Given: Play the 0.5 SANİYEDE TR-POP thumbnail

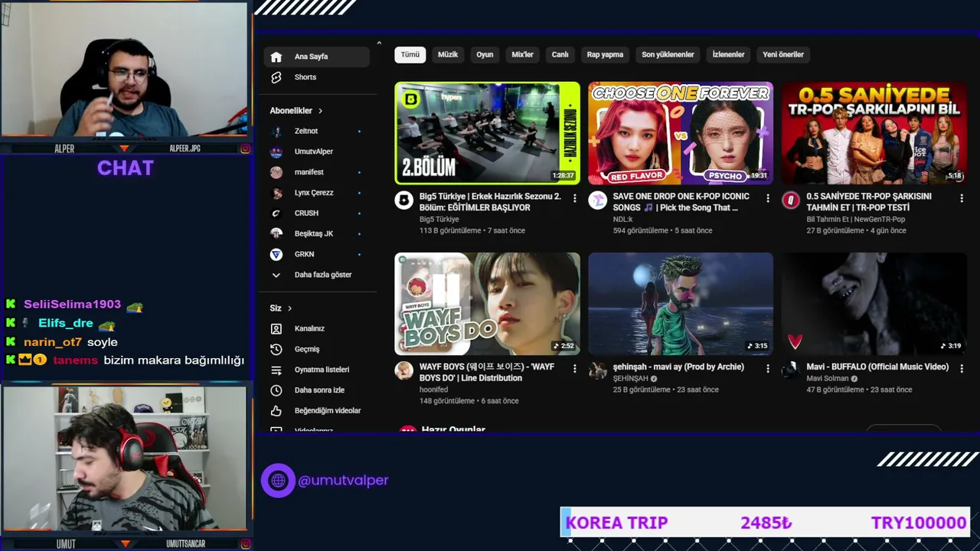Looking at the screenshot, I should click(x=874, y=133).
